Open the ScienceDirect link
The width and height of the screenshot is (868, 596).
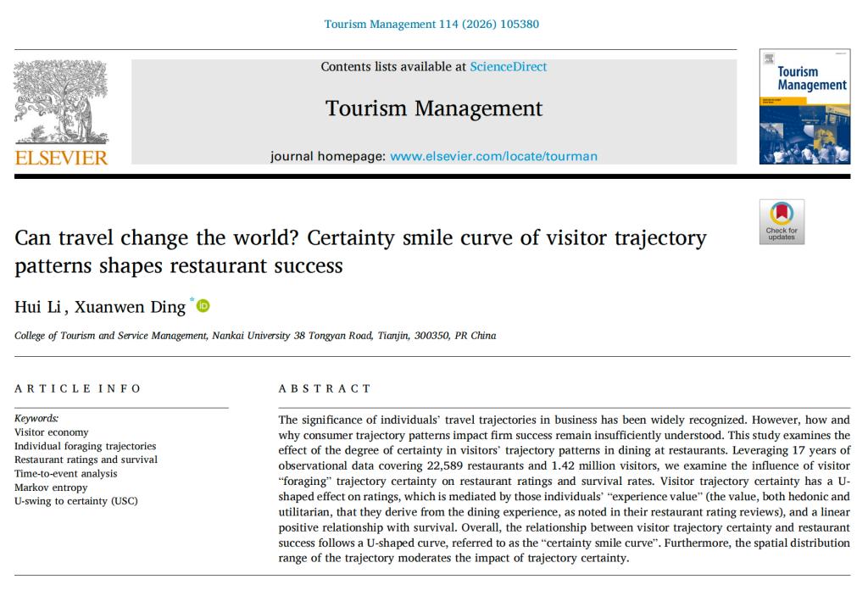pos(508,67)
